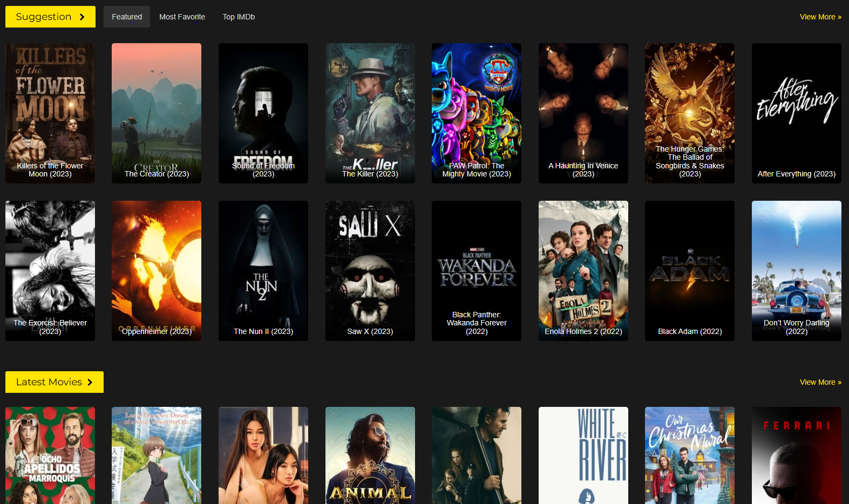The width and height of the screenshot is (849, 504).
Task: Choose Enola Holmes 2 poster
Action: tap(583, 270)
